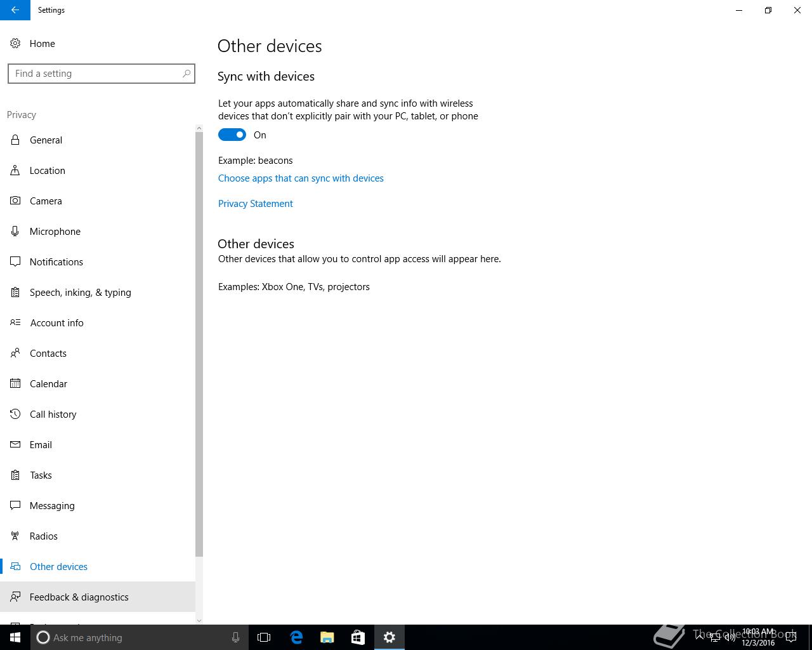This screenshot has width=812, height=650.
Task: Select Other devices in sidebar
Action: 98,566
